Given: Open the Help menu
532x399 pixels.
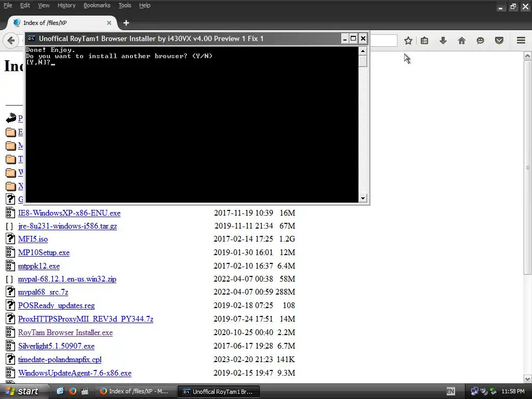Looking at the screenshot, I should tap(145, 5).
